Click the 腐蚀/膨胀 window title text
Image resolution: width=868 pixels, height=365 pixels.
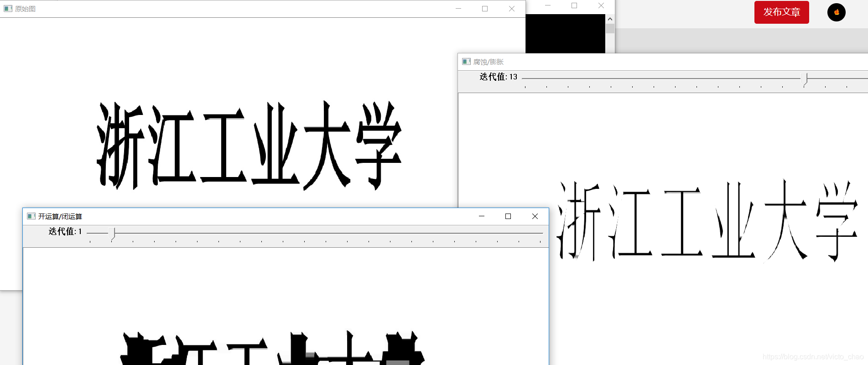coord(488,62)
